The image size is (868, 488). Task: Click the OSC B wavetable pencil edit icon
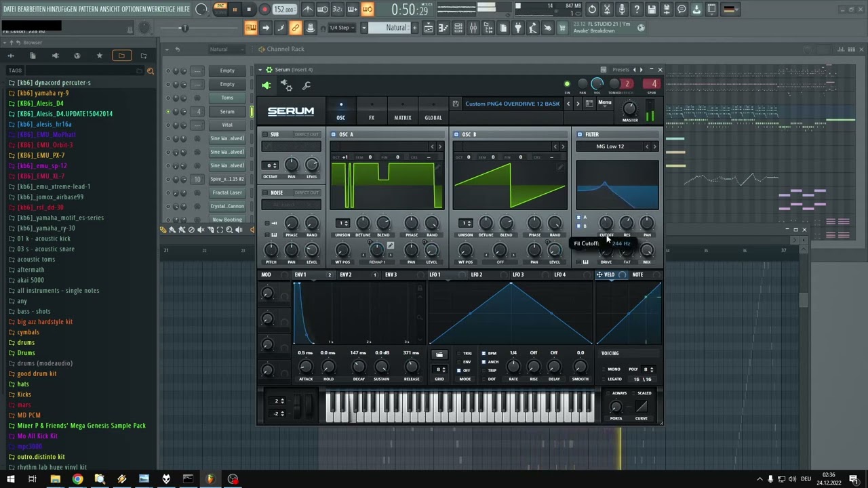pos(561,167)
